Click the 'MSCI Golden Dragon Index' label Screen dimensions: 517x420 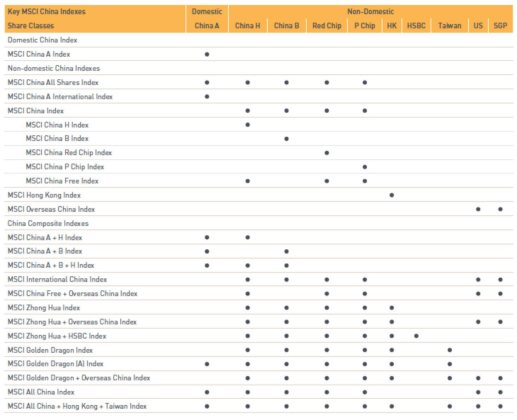coord(50,350)
